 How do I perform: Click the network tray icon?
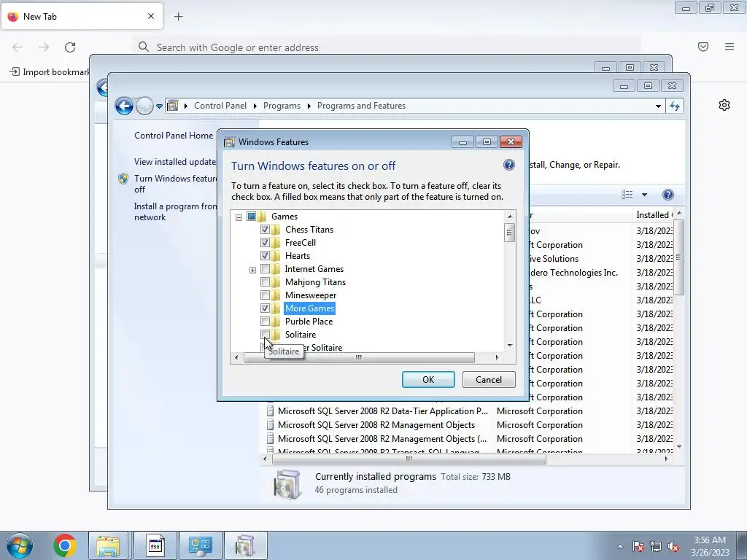(656, 546)
